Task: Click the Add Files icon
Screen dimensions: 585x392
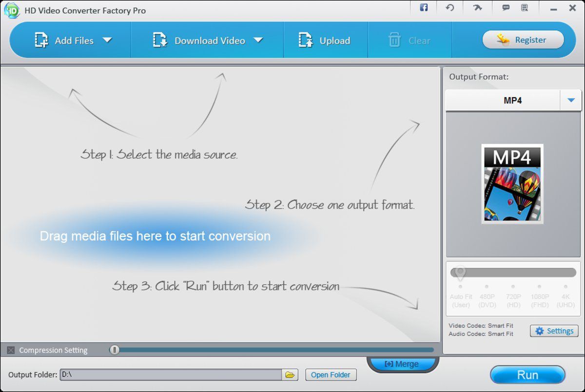Action: tap(41, 40)
